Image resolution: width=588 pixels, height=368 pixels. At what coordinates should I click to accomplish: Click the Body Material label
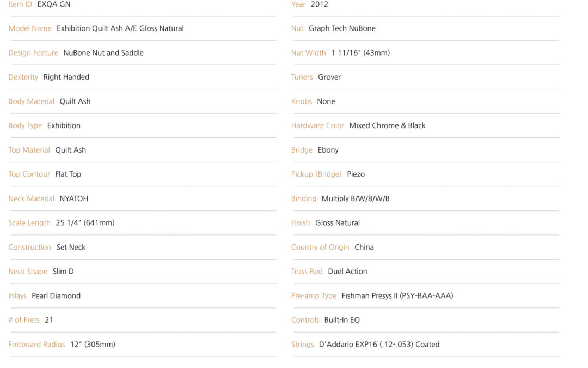tap(32, 101)
